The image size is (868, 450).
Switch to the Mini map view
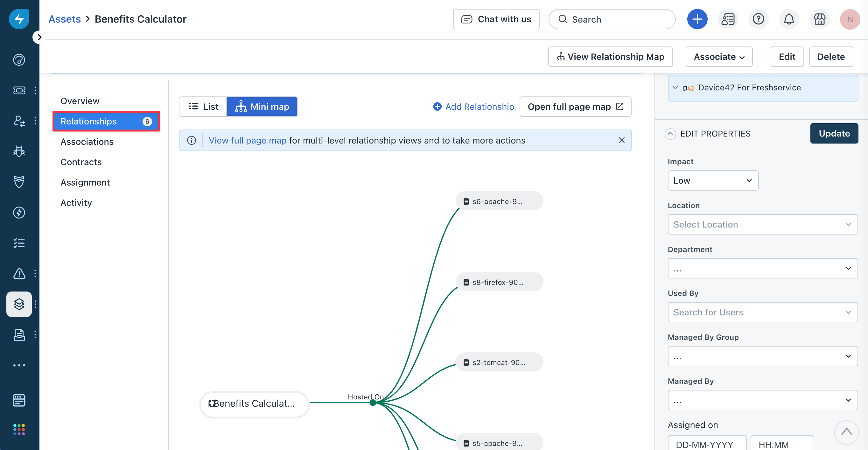click(x=262, y=107)
